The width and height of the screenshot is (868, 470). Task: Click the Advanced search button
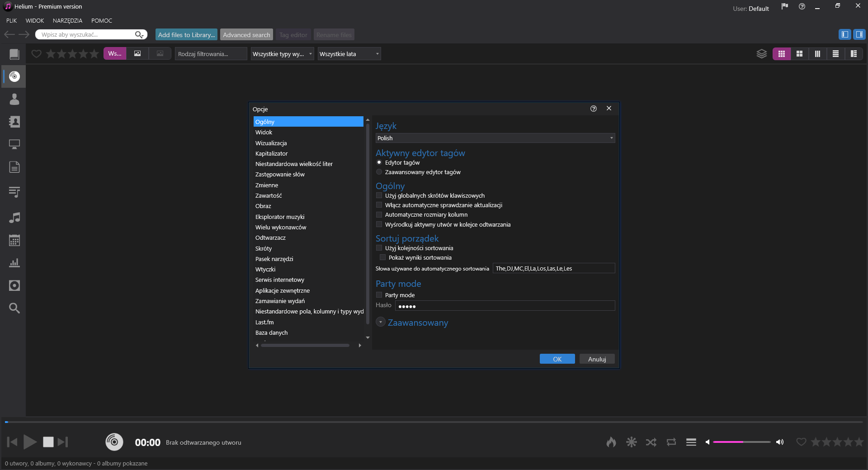(246, 35)
